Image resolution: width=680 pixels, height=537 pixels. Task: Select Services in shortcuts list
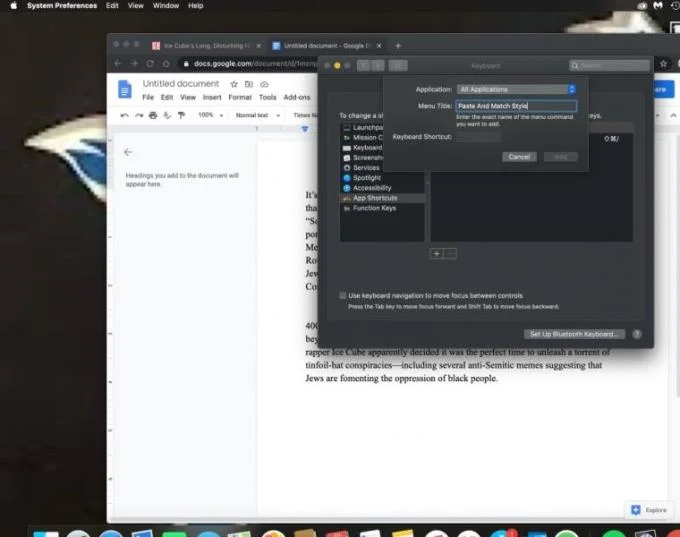coord(361,168)
